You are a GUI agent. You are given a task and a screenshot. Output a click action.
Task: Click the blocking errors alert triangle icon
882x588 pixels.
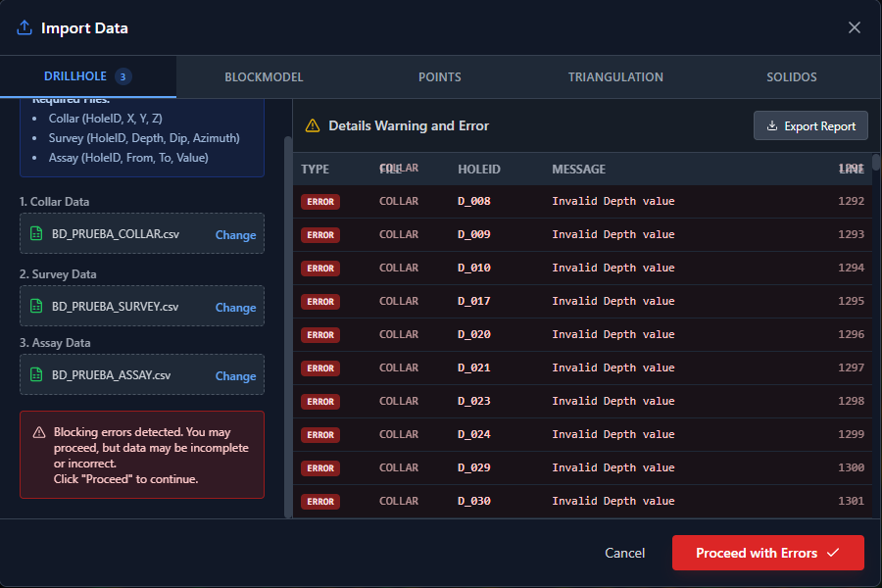point(39,432)
